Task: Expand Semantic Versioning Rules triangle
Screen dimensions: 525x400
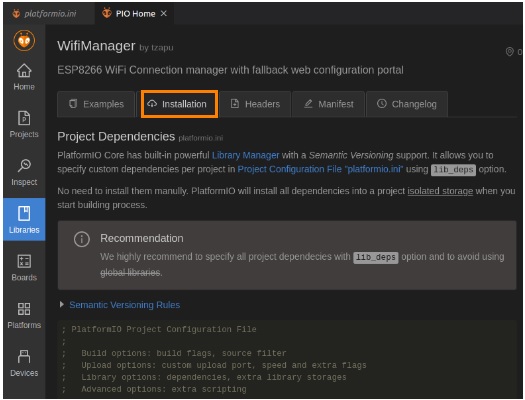Action: (62, 305)
